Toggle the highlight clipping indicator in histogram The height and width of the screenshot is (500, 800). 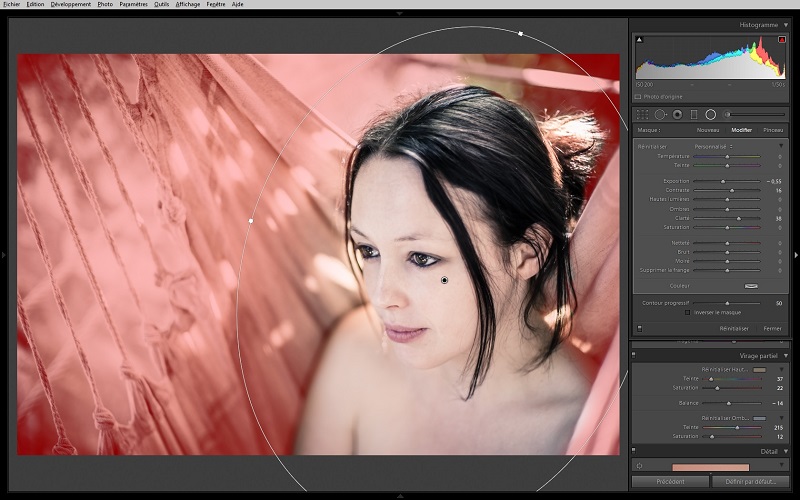(x=781, y=40)
